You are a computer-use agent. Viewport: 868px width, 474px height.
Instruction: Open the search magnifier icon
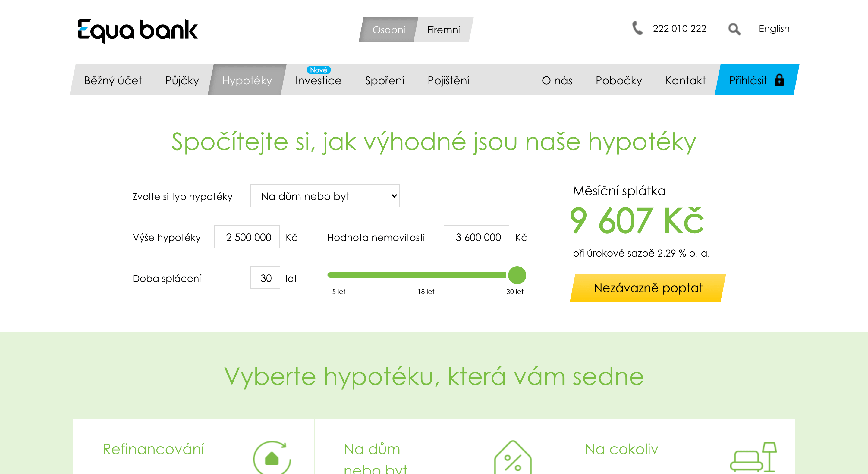click(734, 29)
